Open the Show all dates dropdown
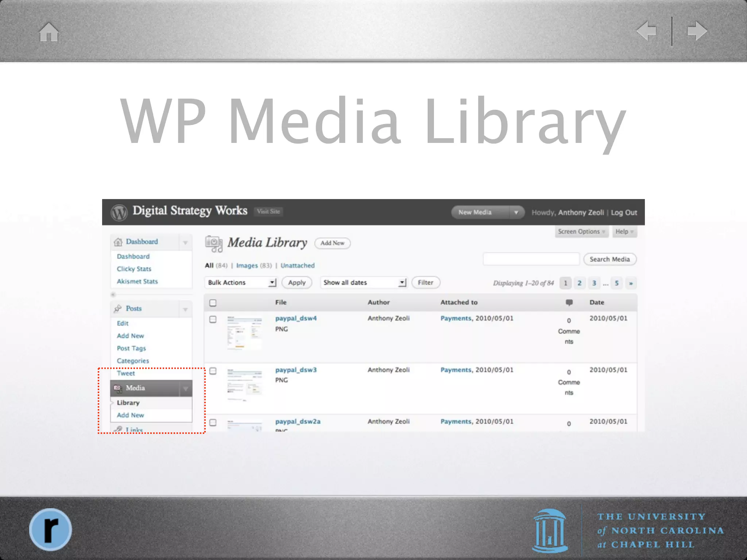Viewport: 747px width, 560px height. 363,283
